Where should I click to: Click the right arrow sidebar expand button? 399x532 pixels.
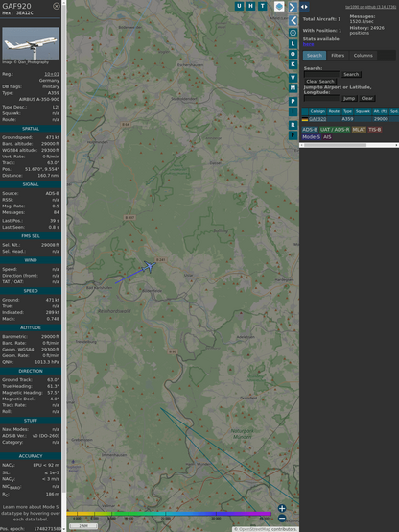point(293,7)
